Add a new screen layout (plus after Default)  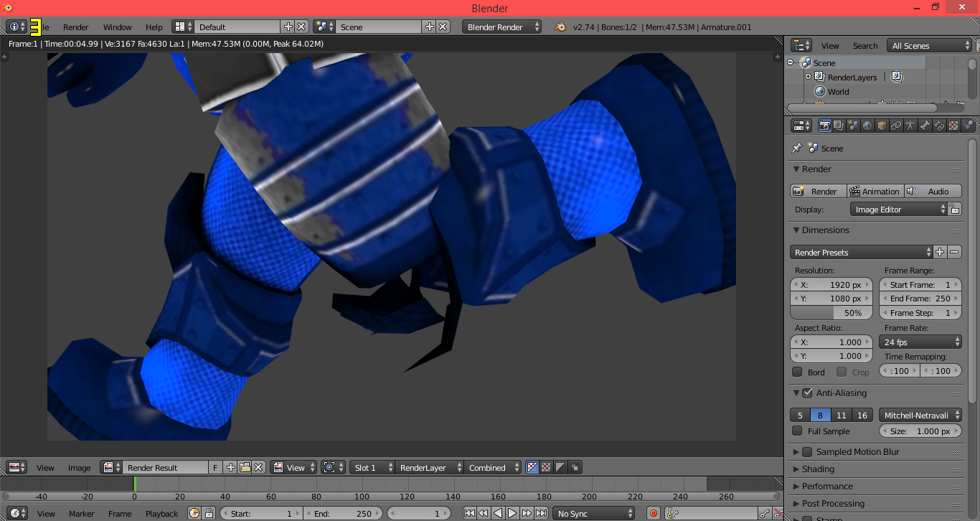point(288,27)
